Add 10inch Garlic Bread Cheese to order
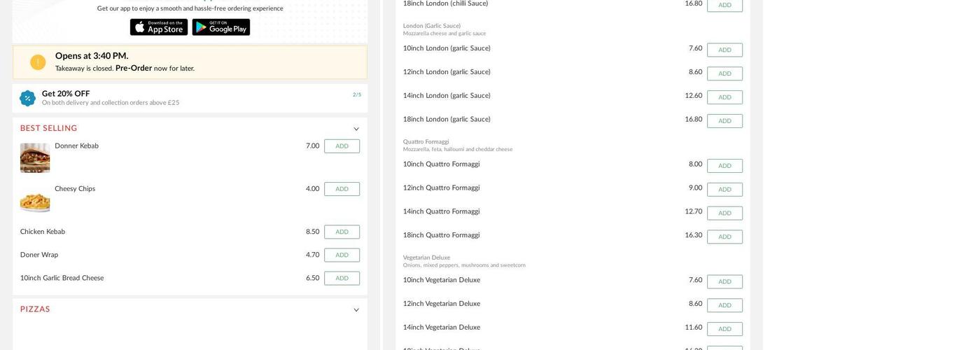Image resolution: width=980 pixels, height=350 pixels. point(342,278)
